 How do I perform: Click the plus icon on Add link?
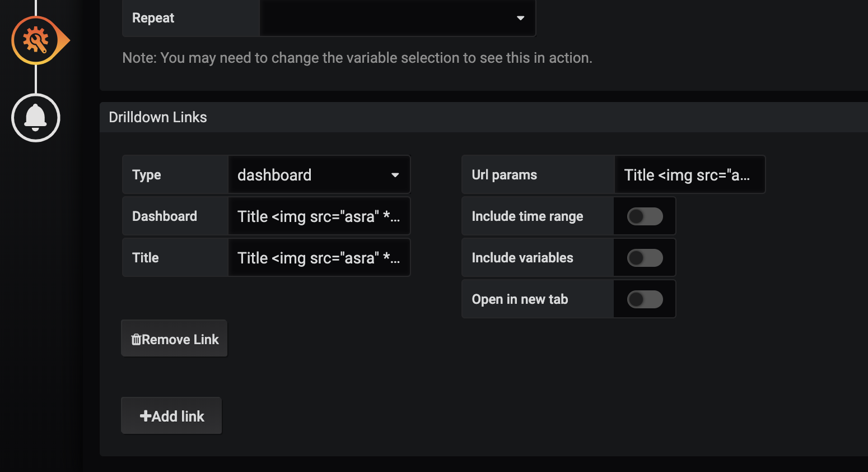pos(145,415)
